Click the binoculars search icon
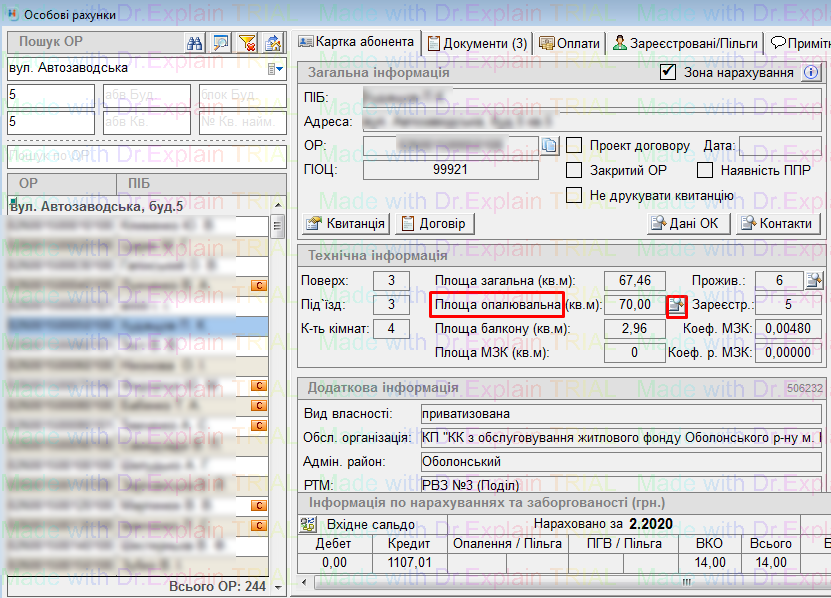The image size is (831, 598). 196,42
